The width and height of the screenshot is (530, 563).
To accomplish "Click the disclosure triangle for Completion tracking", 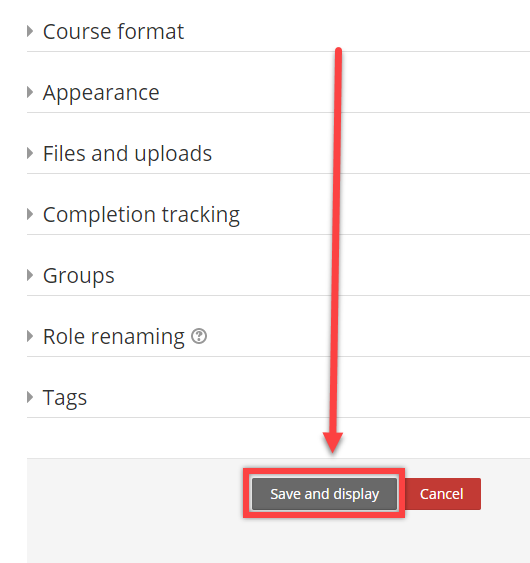I will tap(30, 215).
